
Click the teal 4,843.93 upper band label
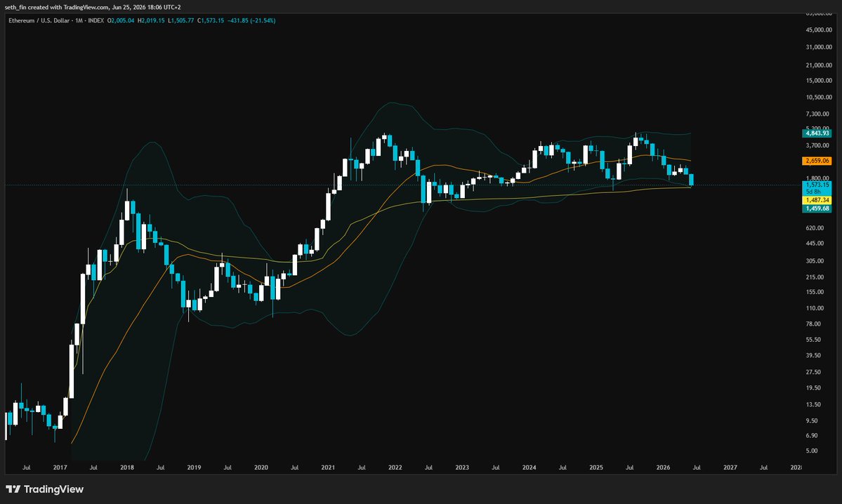(817, 133)
